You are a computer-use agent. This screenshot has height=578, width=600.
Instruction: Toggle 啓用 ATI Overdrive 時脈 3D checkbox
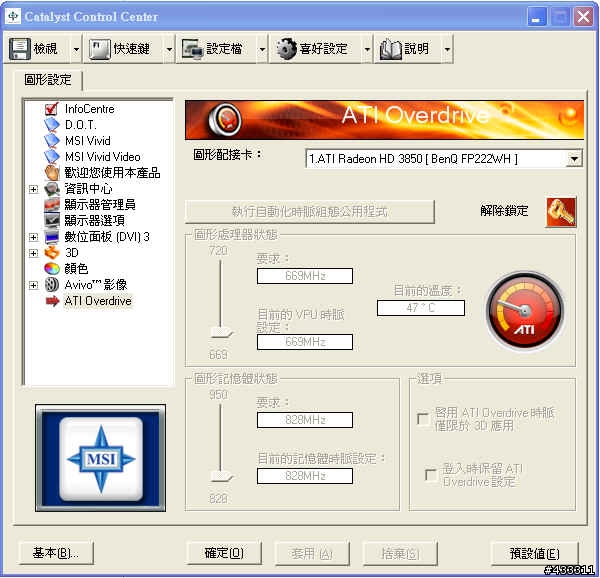423,419
